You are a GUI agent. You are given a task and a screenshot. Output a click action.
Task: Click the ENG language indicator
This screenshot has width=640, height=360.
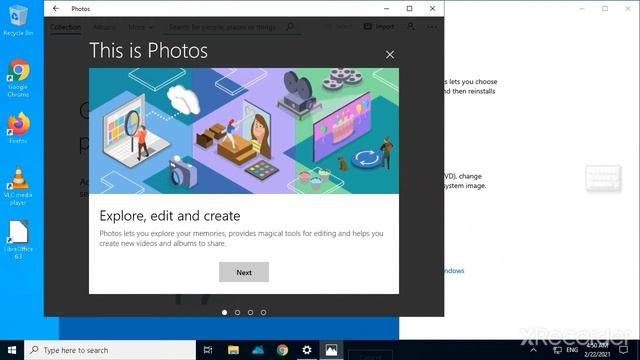click(572, 350)
